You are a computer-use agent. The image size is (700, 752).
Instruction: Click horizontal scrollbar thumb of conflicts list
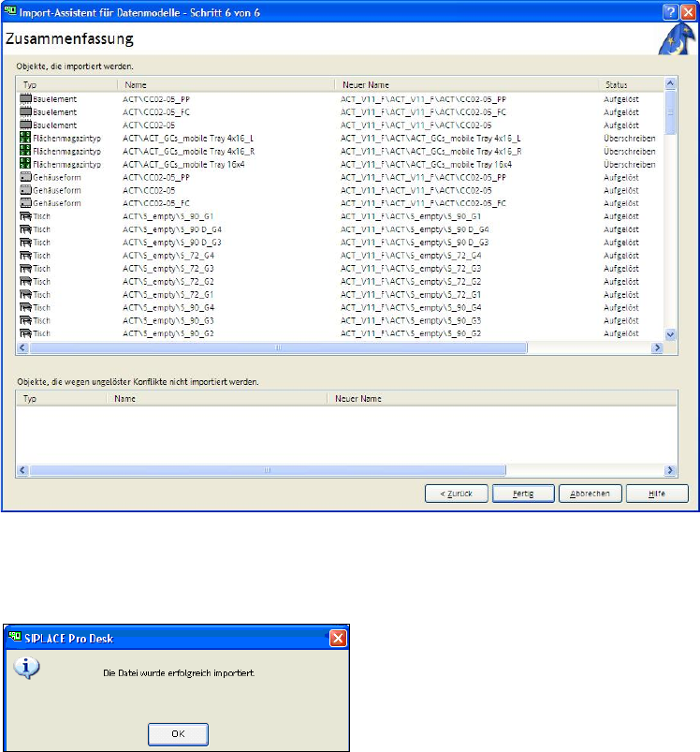pyautogui.click(x=268, y=470)
